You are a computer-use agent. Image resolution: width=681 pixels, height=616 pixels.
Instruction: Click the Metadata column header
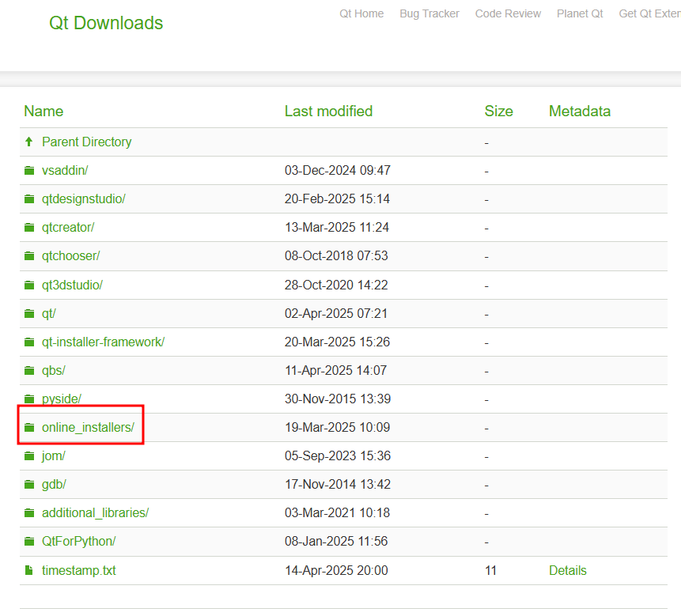click(x=580, y=111)
